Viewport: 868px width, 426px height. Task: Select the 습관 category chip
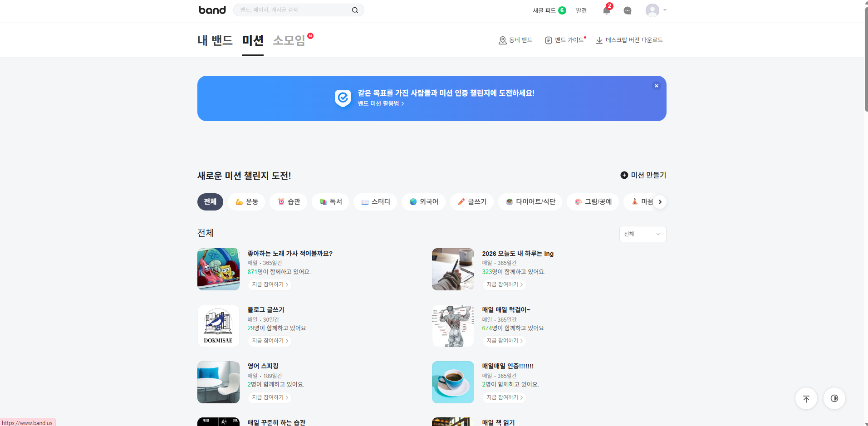(288, 202)
